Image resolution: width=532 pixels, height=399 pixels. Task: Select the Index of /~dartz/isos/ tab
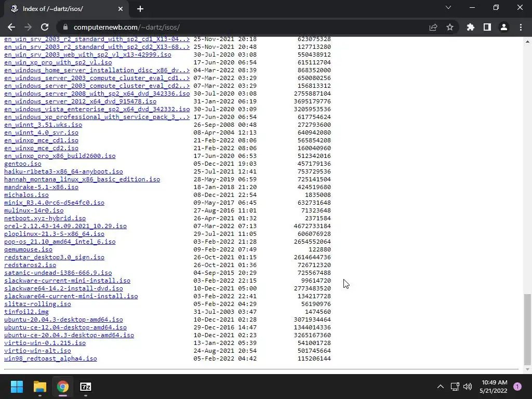coord(66,9)
